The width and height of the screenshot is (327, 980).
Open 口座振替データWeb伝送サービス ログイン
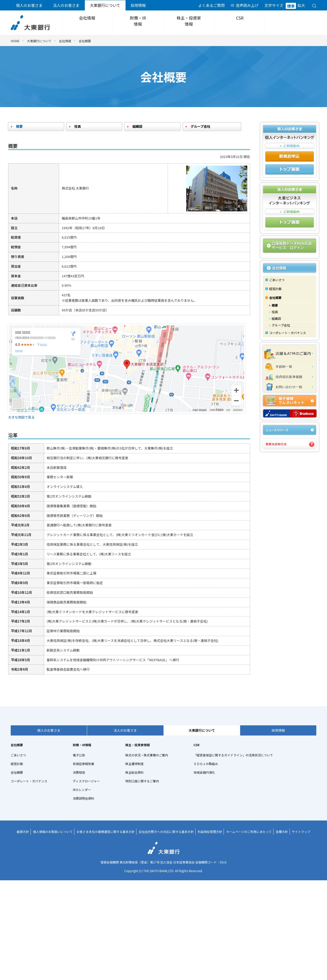click(x=289, y=246)
